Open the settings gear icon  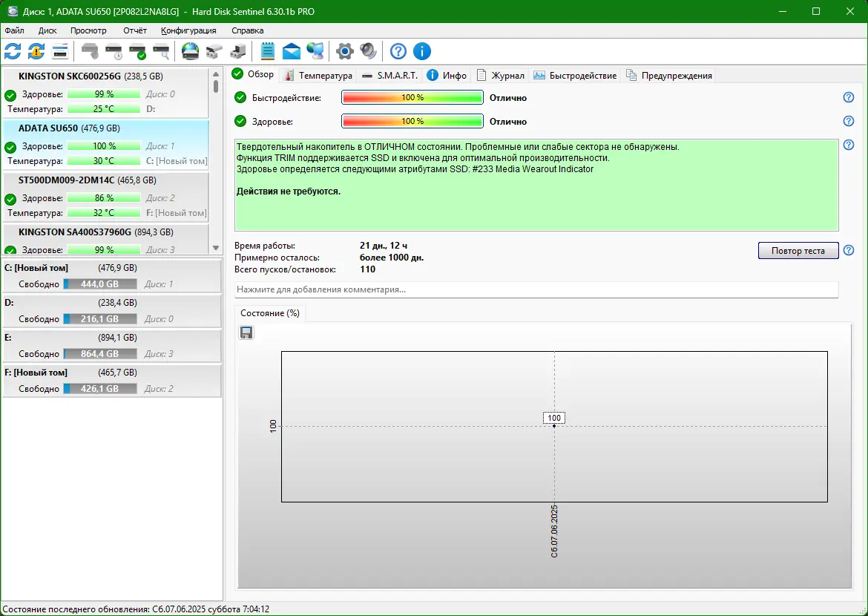344,51
